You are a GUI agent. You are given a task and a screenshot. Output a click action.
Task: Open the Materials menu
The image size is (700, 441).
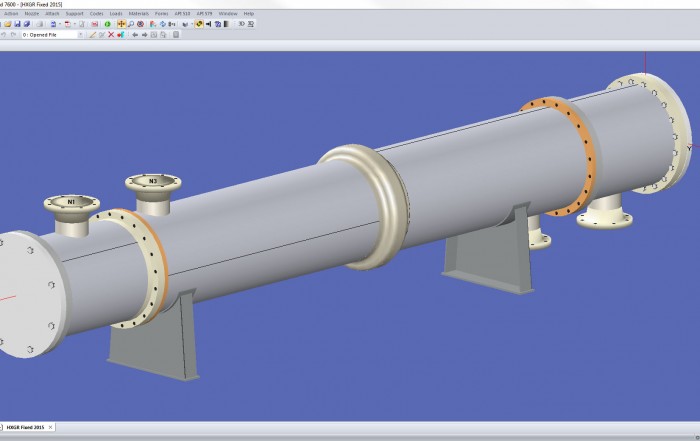(x=139, y=14)
